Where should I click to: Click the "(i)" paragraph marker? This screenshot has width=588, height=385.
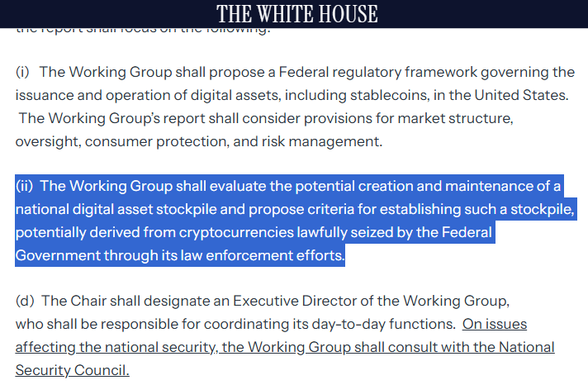pyautogui.click(x=22, y=73)
